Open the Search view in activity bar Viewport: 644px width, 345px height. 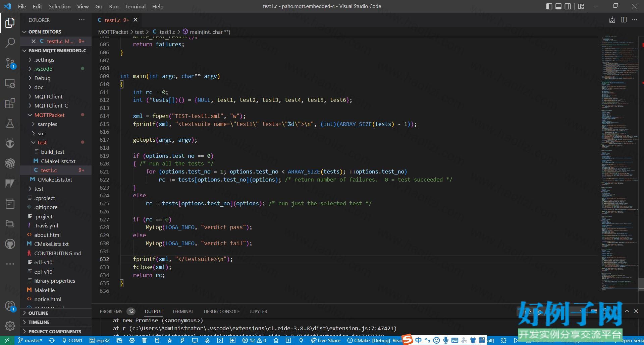10,43
